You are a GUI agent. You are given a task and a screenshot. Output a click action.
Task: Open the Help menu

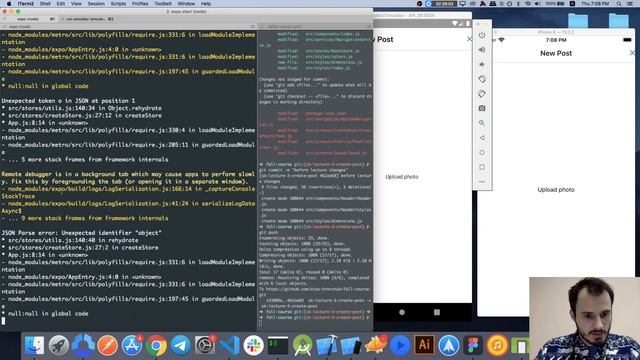coord(206,4)
